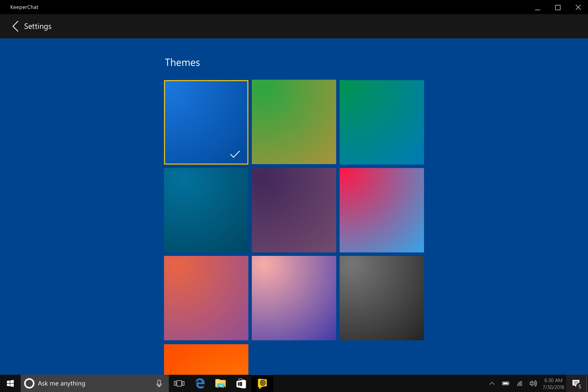Screen dimensions: 588x392
Task: Click the Cortana microphone icon
Action: [x=159, y=383]
